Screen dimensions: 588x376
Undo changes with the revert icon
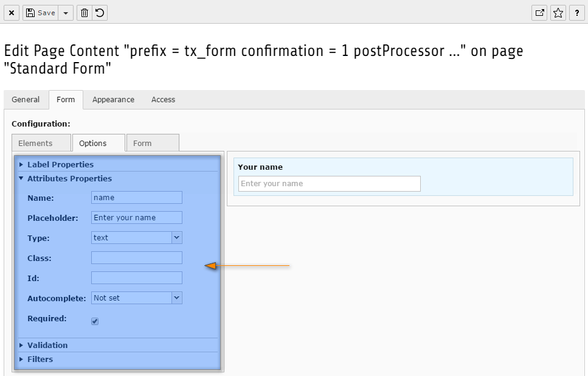tap(100, 13)
